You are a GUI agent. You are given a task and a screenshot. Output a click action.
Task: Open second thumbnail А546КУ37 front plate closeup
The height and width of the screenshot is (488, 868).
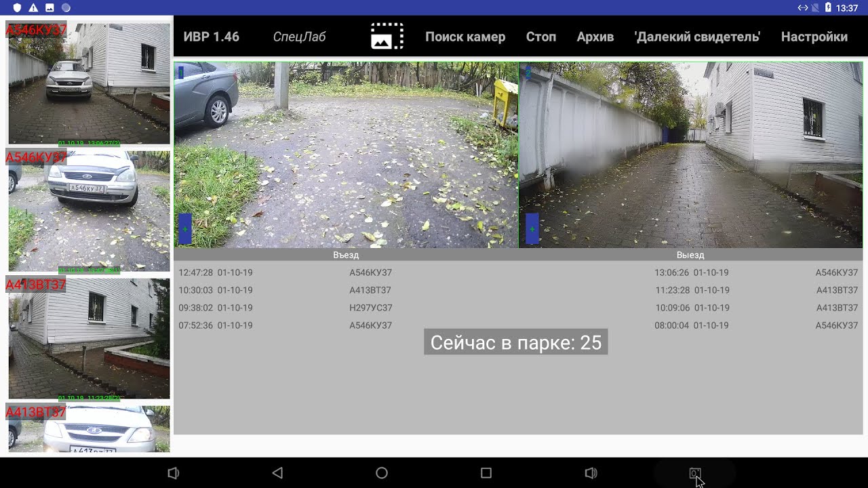tap(89, 211)
